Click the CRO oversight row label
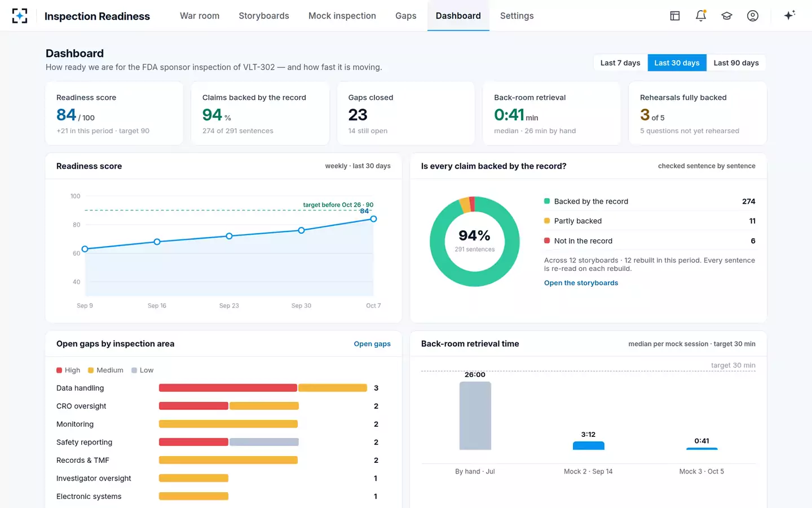 pyautogui.click(x=81, y=406)
